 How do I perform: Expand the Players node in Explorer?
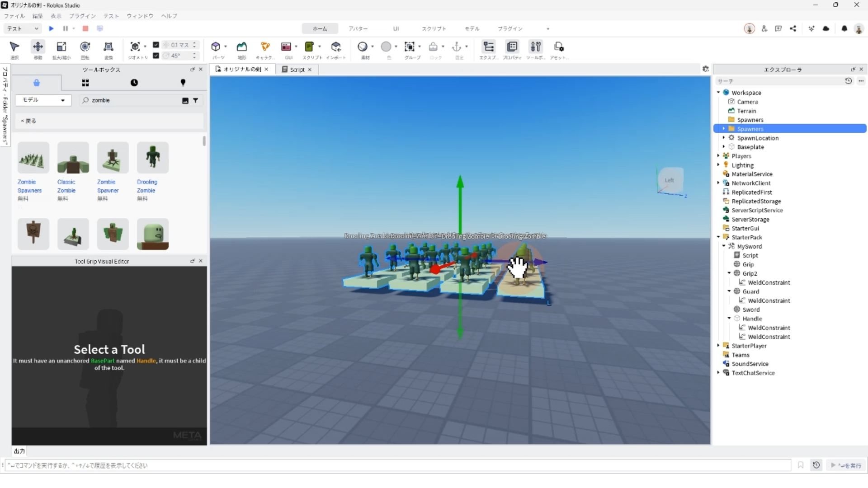(718, 156)
